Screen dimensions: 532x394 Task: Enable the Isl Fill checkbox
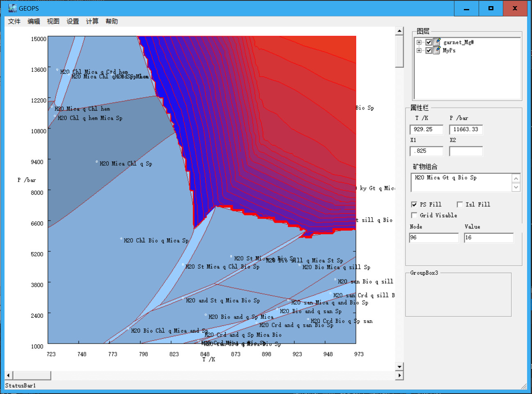click(x=460, y=205)
